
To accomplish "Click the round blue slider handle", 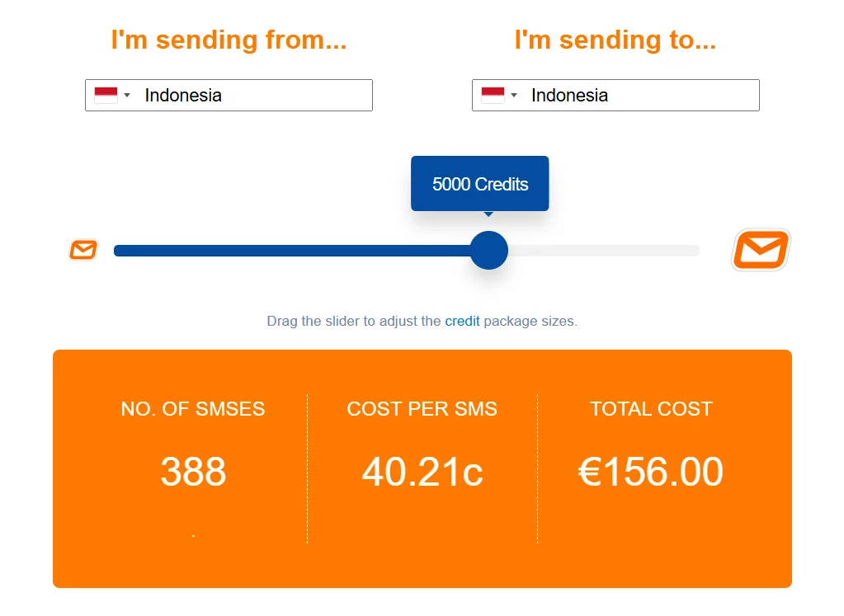I will [x=488, y=251].
